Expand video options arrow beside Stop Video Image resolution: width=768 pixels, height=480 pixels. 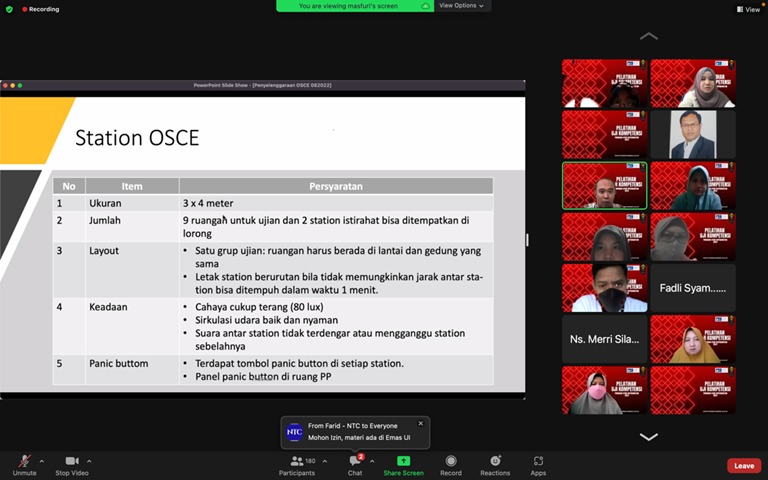point(89,461)
